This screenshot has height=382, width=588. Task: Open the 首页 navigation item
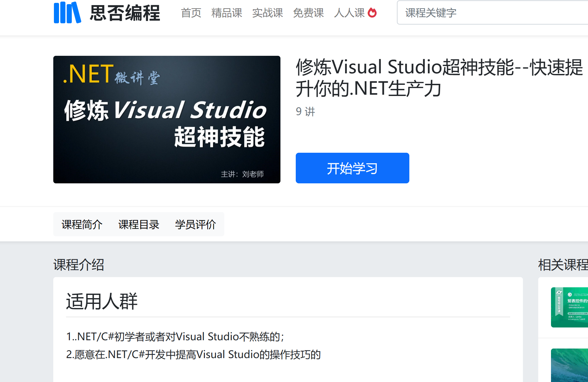pyautogui.click(x=191, y=13)
